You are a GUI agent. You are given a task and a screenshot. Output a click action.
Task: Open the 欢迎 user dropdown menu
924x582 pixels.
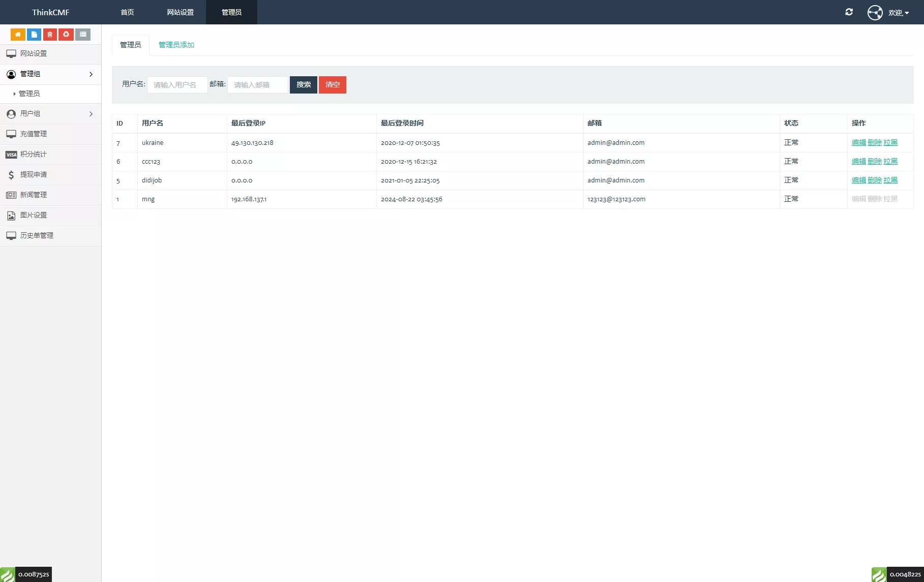pyautogui.click(x=898, y=13)
